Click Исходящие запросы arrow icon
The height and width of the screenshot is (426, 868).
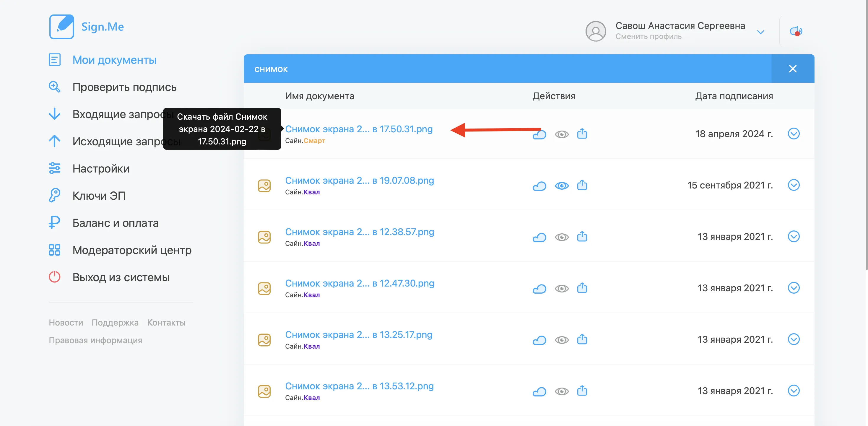click(x=54, y=141)
